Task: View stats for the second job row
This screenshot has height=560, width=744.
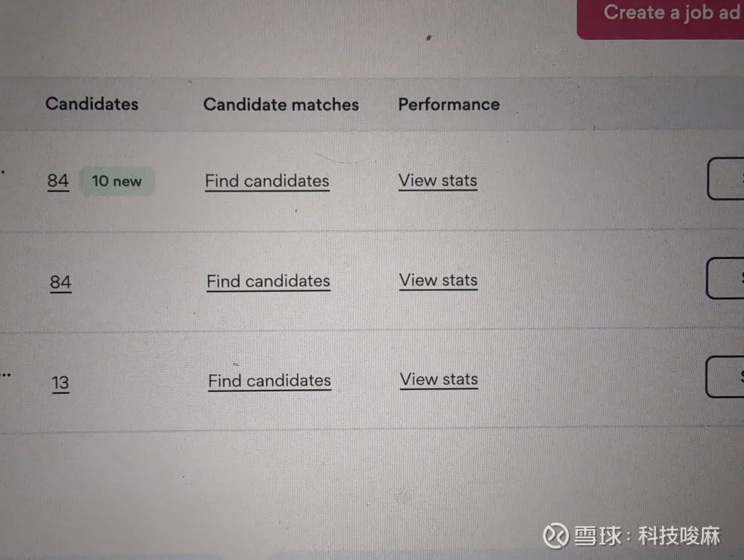Action: pyautogui.click(x=438, y=280)
